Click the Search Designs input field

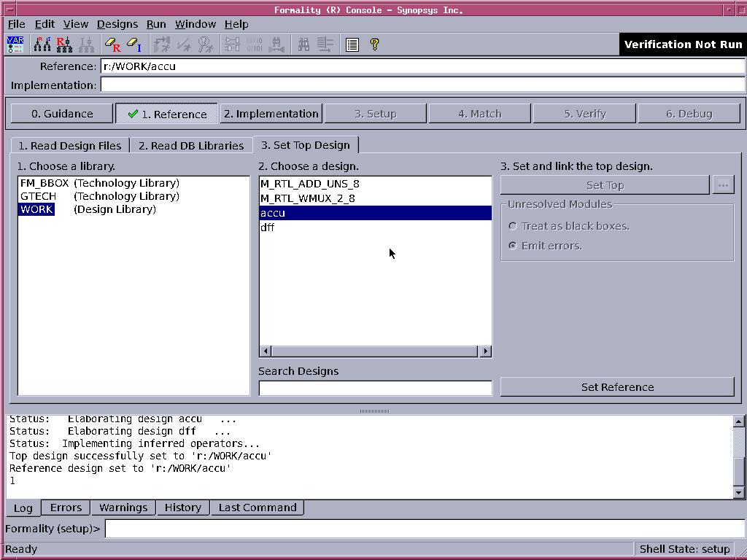(376, 388)
